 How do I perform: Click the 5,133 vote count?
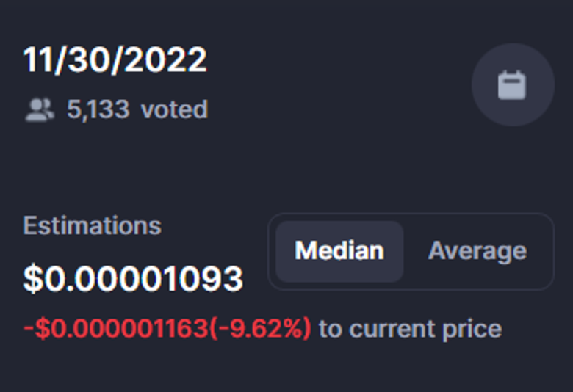98,110
